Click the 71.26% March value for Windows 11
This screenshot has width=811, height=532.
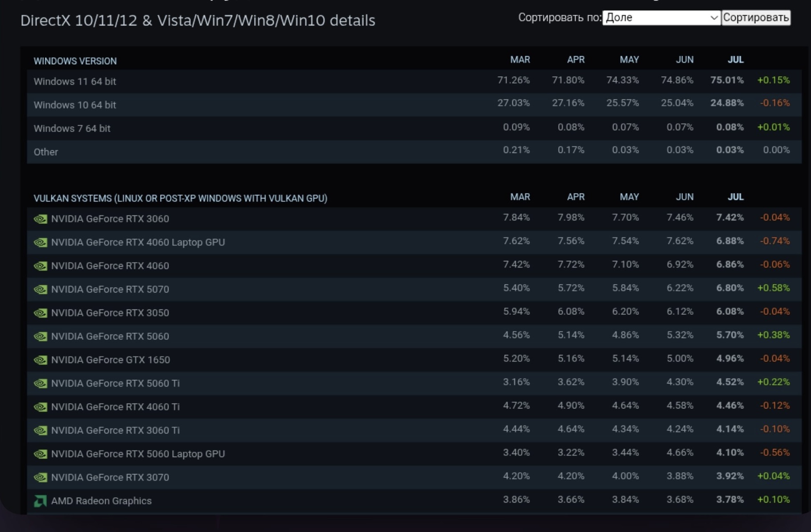[514, 80]
